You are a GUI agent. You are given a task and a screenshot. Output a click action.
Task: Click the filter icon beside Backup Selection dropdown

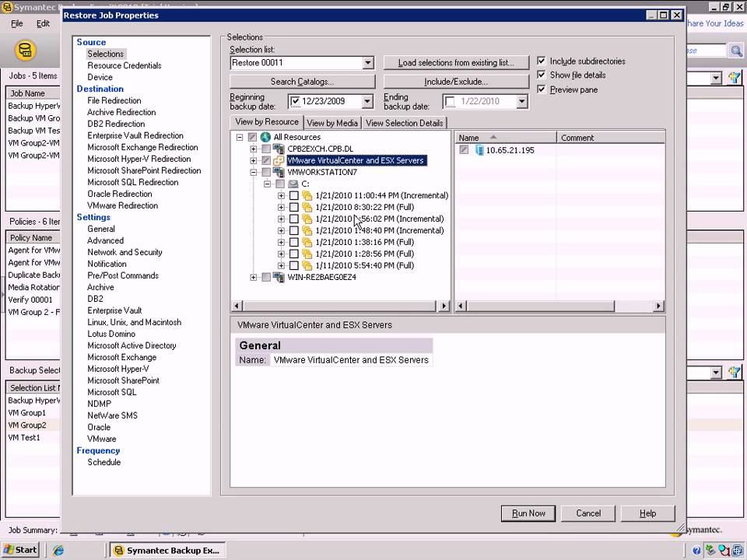coord(735,372)
